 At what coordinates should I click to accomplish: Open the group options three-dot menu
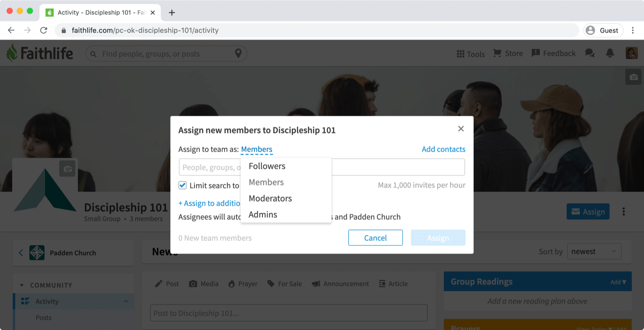pyautogui.click(x=624, y=212)
